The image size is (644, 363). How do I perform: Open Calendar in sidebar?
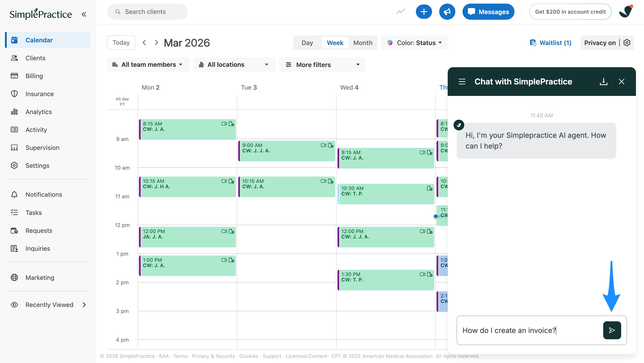pyautogui.click(x=48, y=40)
